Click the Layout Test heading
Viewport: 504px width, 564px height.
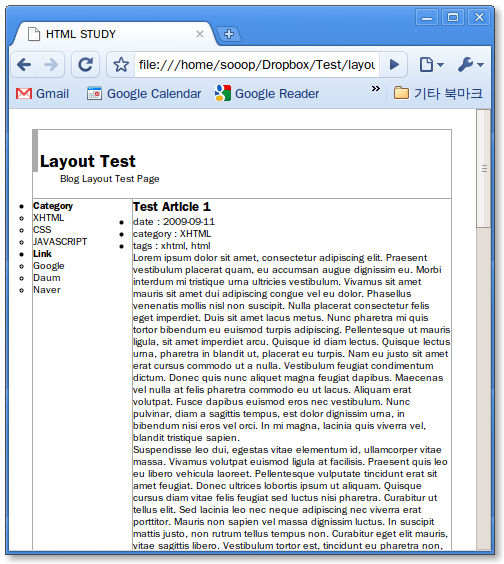tap(87, 161)
